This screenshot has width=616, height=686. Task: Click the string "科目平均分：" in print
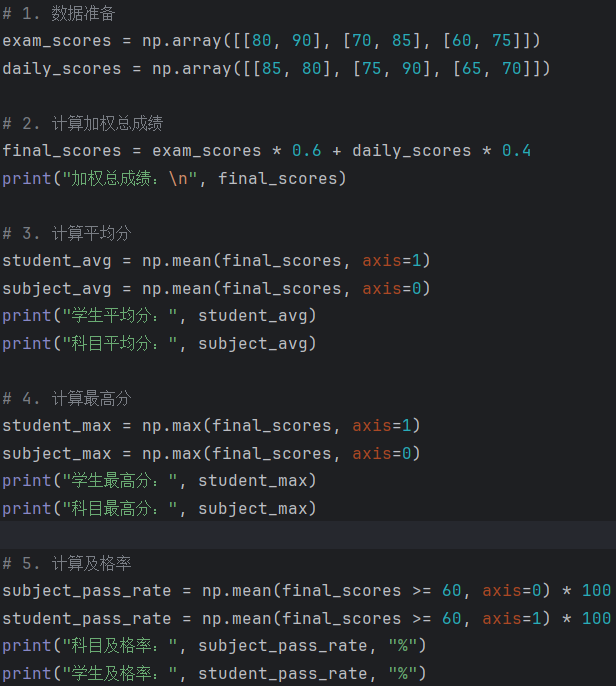120,343
